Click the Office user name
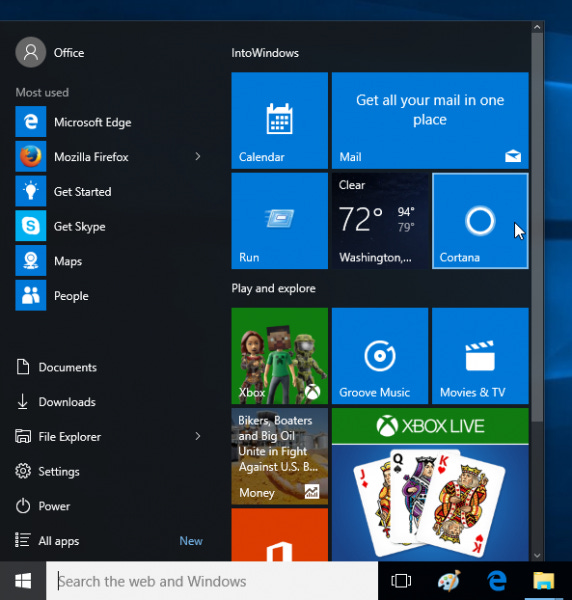This screenshot has width=572, height=600. pyautogui.click(x=69, y=52)
